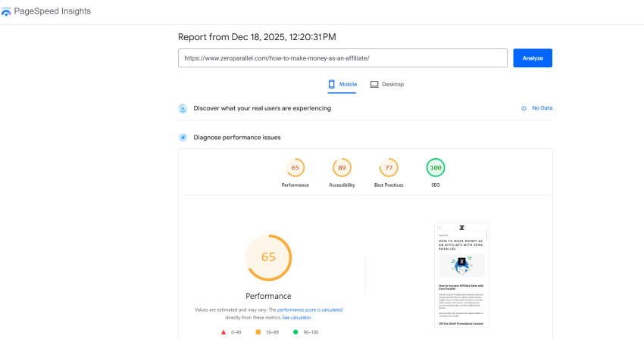Open the See calculator link

296,318
